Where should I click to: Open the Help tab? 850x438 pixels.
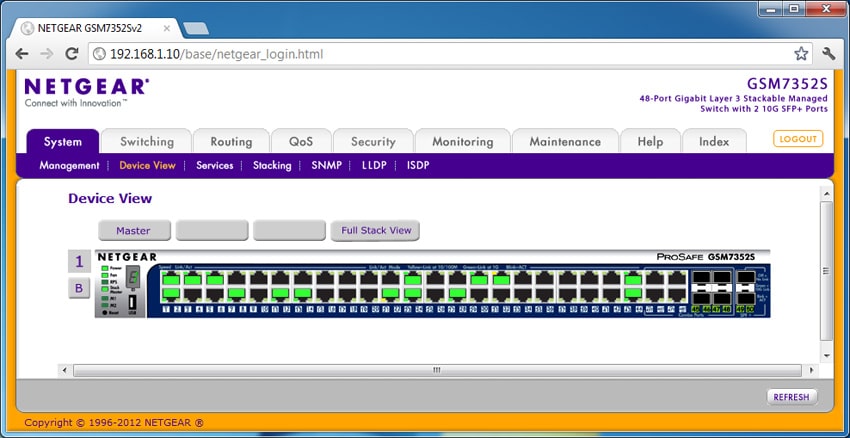pos(650,141)
